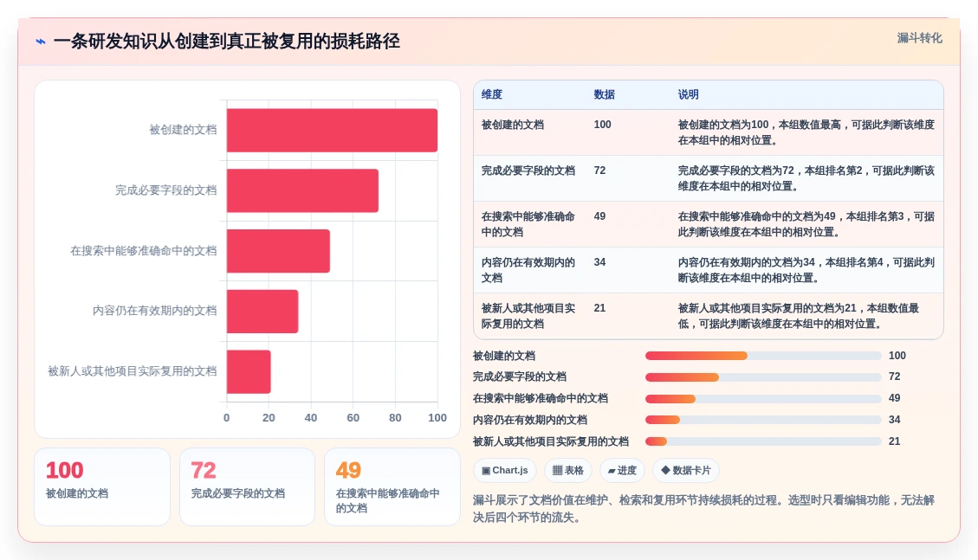Click the progress list label 完成必要字段的文档
978x560 pixels.
pyautogui.click(x=520, y=377)
